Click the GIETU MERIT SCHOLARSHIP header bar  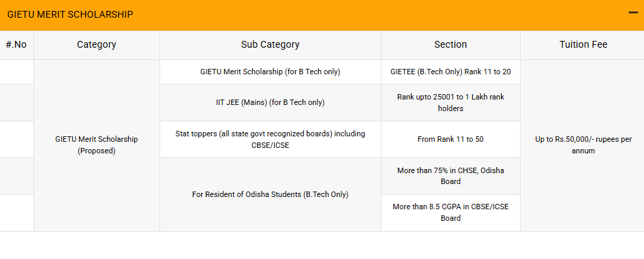(x=322, y=15)
